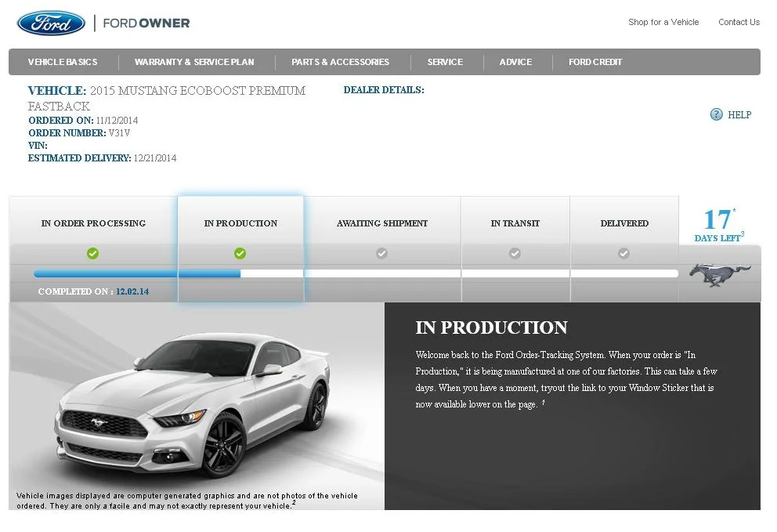Viewport: 777px width, 532px height.
Task: Click the HELP link text
Action: (x=739, y=115)
